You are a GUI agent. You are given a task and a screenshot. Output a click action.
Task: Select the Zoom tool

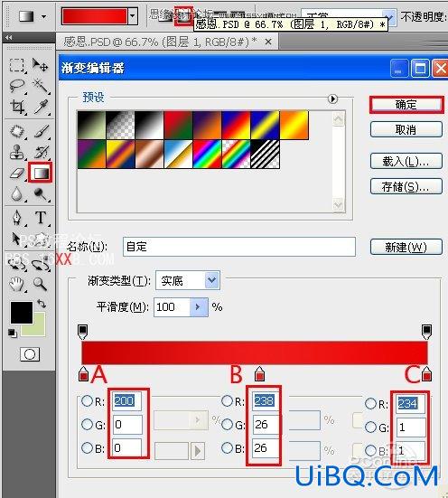tap(41, 284)
